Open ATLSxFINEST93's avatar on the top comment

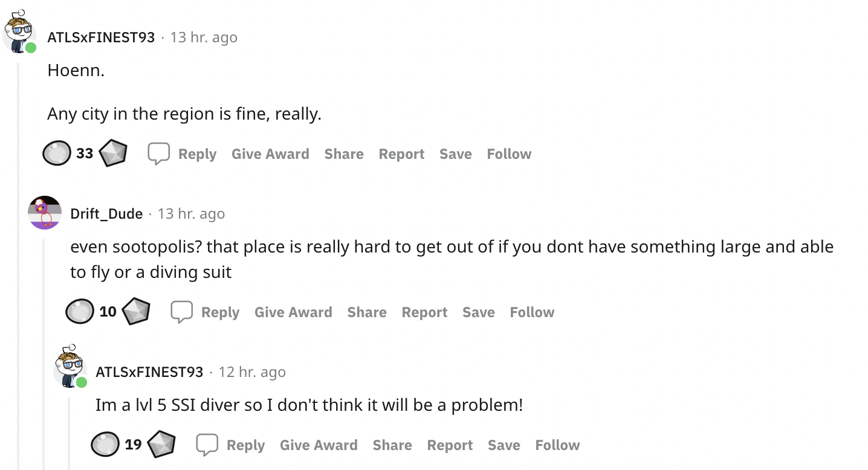tap(21, 32)
